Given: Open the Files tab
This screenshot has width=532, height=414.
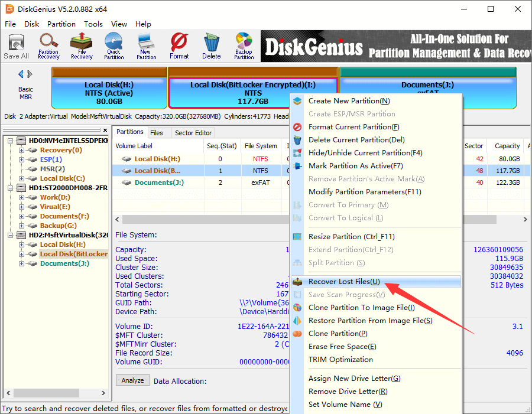Looking at the screenshot, I should pyautogui.click(x=156, y=133).
